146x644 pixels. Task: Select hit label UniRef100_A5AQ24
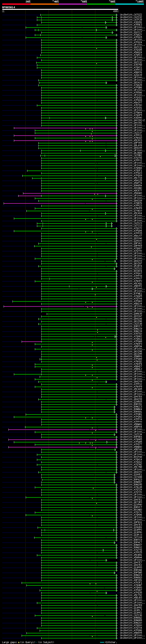pyautogui.click(x=131, y=53)
